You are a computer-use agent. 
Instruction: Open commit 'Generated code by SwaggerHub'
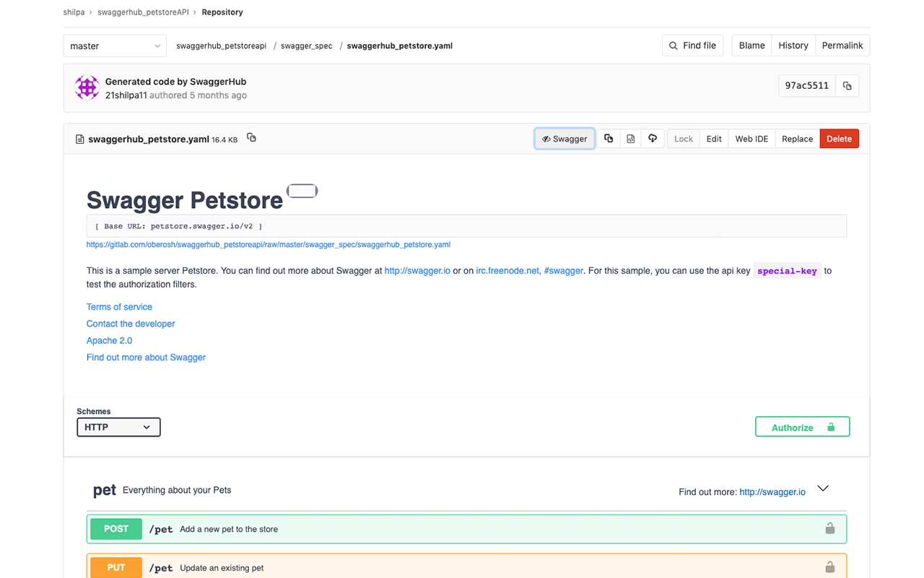[176, 82]
